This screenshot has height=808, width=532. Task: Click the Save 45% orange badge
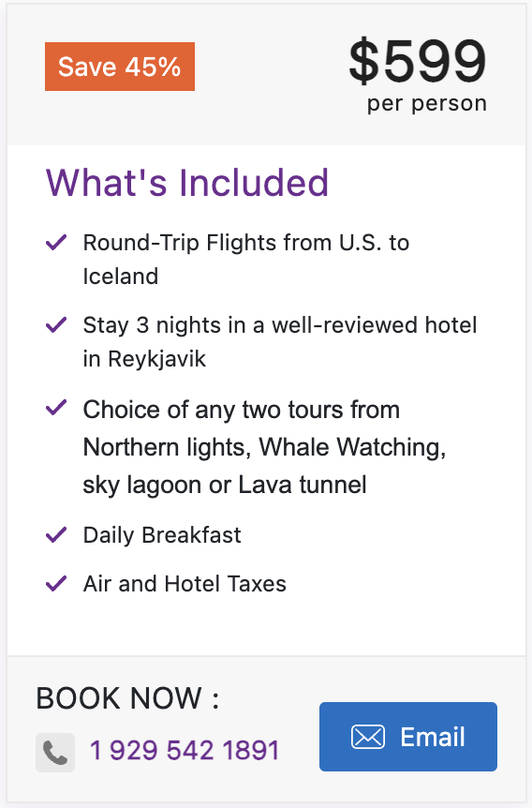click(x=120, y=67)
